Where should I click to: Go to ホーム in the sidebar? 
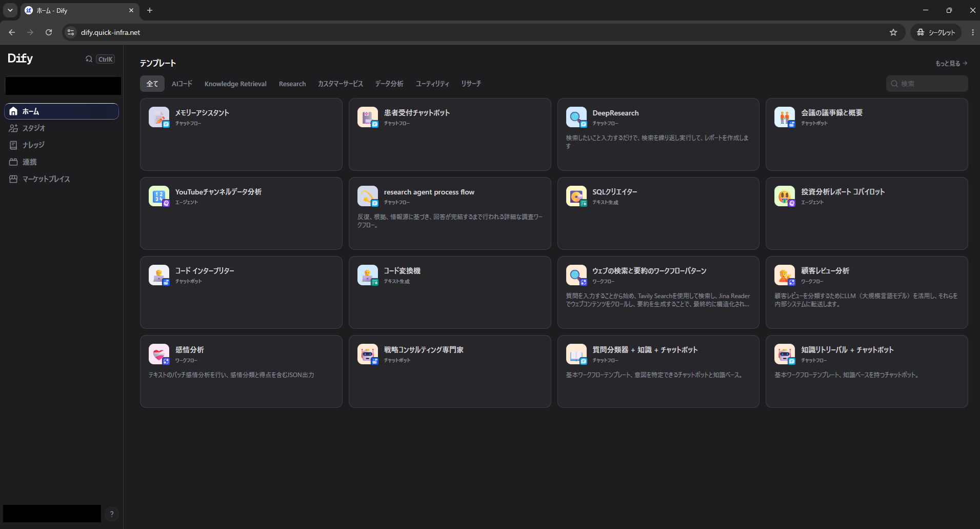pyautogui.click(x=62, y=111)
